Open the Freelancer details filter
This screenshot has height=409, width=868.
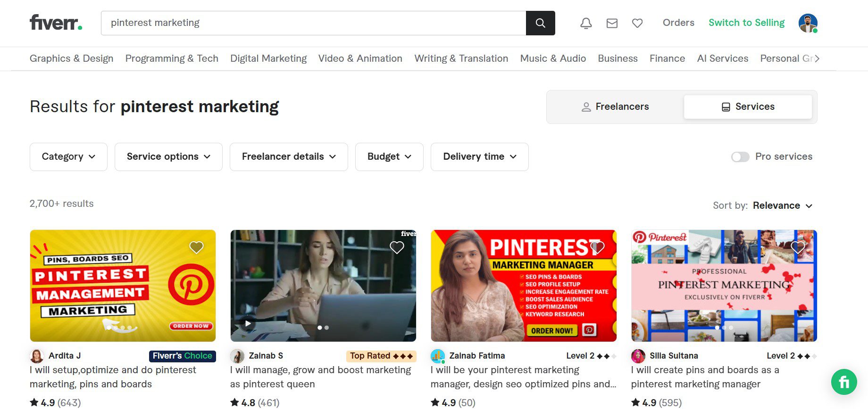click(x=289, y=157)
